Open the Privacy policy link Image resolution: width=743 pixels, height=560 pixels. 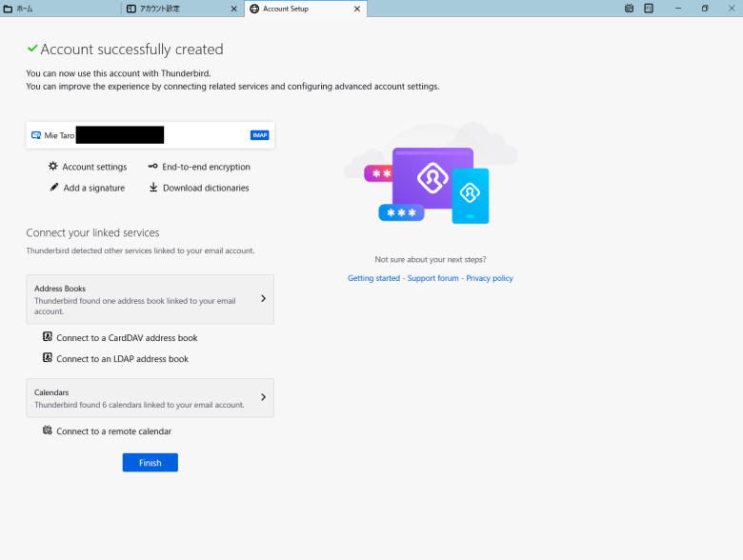tap(490, 278)
